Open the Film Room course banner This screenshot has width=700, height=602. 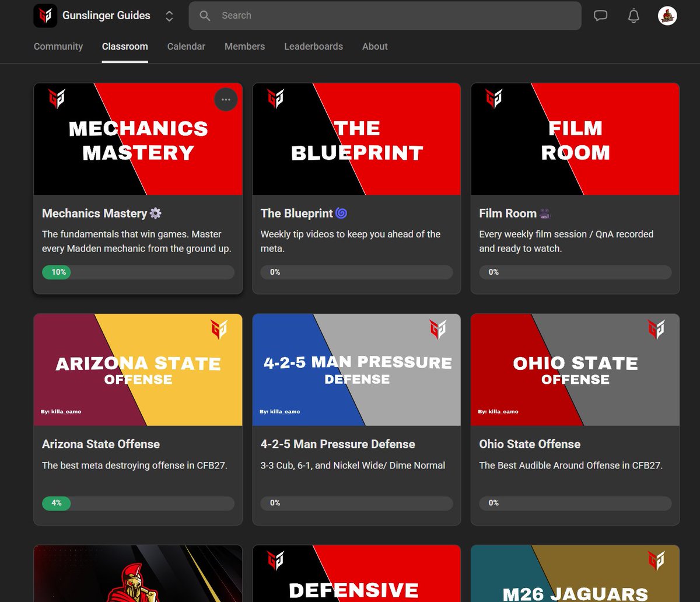[x=575, y=139]
